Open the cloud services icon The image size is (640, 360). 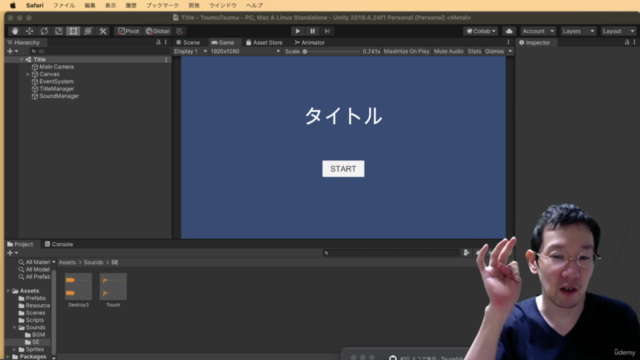click(509, 31)
